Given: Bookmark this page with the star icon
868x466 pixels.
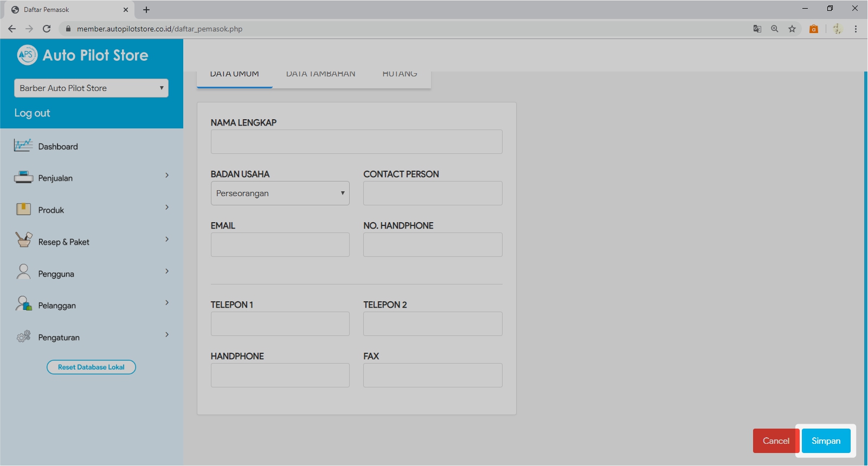Looking at the screenshot, I should pyautogui.click(x=792, y=29).
